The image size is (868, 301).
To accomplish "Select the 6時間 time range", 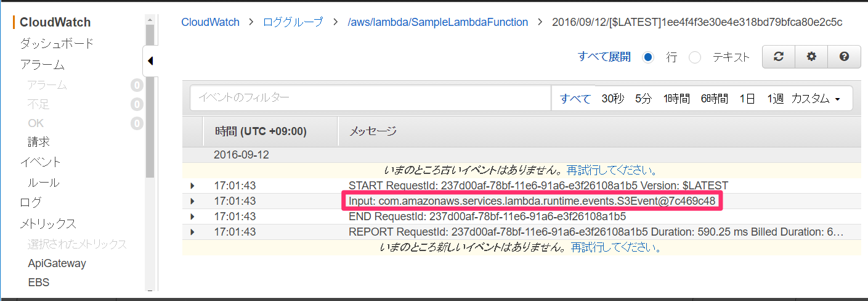I will click(714, 99).
